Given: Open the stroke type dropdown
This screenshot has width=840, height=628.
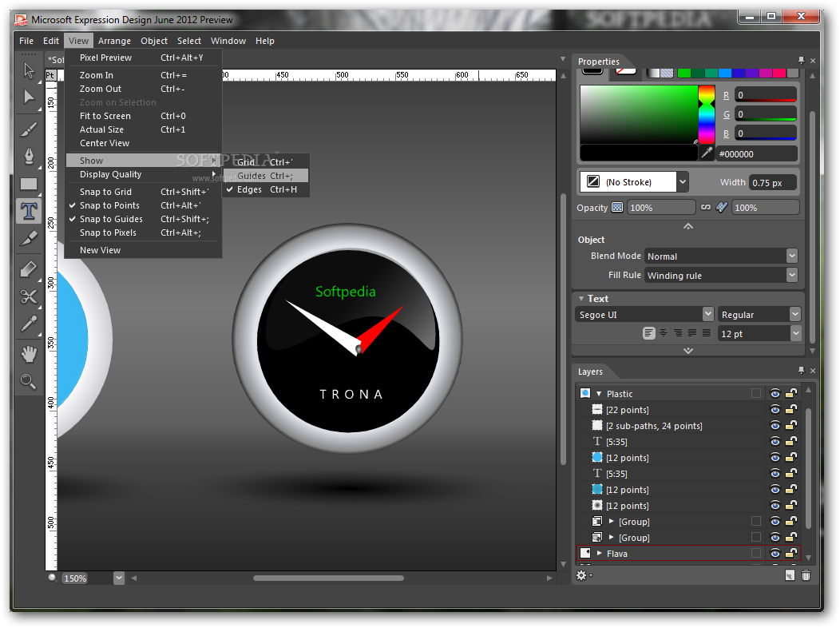Looking at the screenshot, I should point(683,181).
